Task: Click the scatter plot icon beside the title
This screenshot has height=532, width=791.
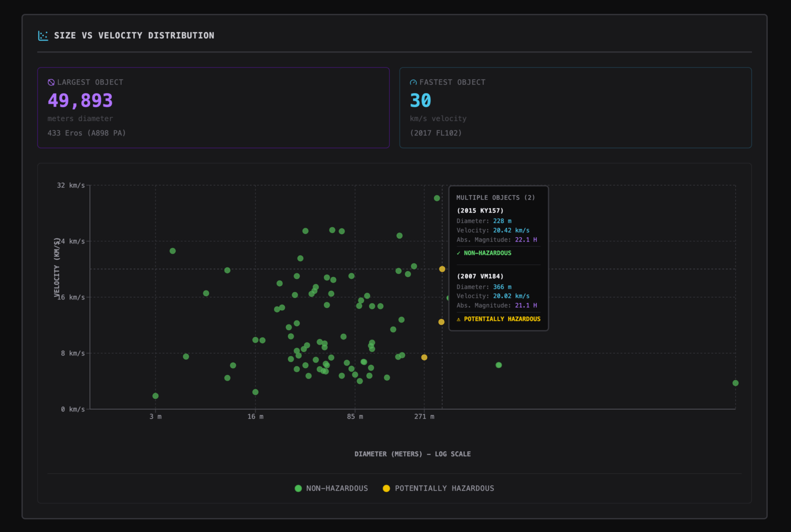Action: (x=43, y=36)
